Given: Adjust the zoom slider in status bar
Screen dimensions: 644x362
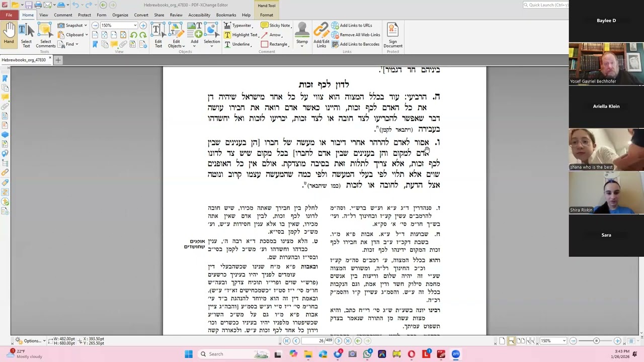Looking at the screenshot, I should pyautogui.click(x=596, y=341).
